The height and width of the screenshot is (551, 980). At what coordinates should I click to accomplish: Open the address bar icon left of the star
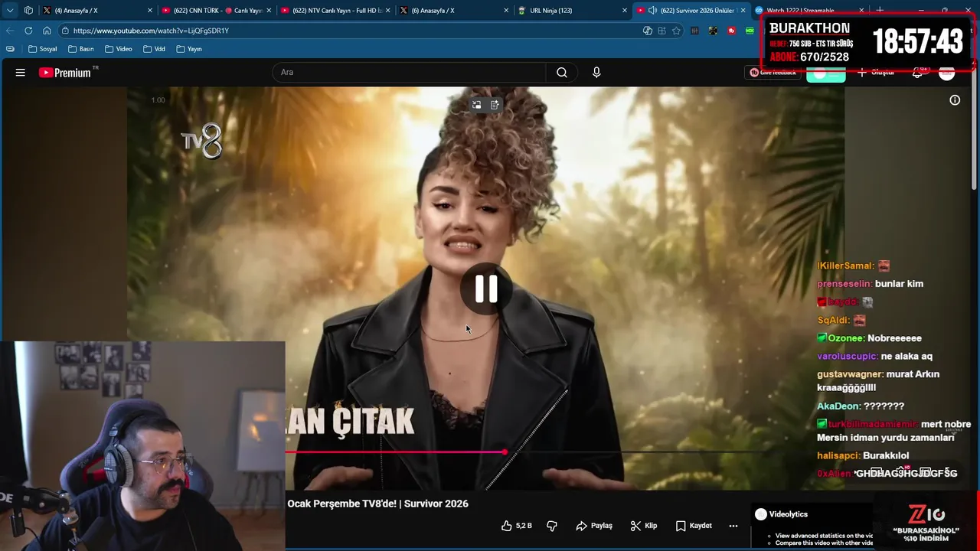coord(662,31)
